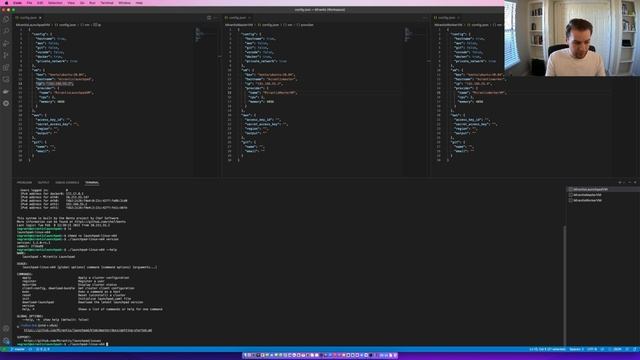Screen dimensions: 640x360
Task: Click the sync changes icon in status bar
Action: 30,349
